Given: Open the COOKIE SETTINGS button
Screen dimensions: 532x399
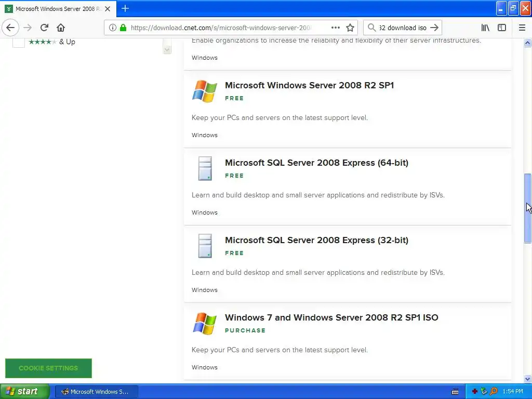Looking at the screenshot, I should 48,368.
